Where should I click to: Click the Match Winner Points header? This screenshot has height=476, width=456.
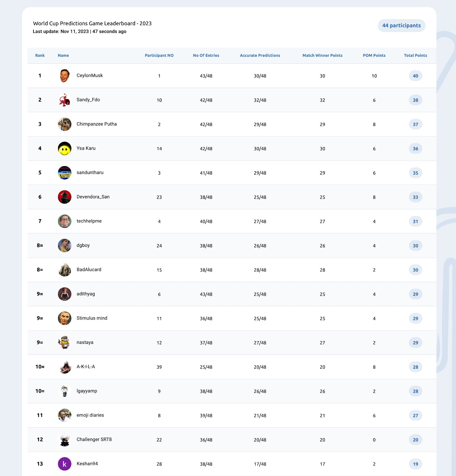tap(322, 55)
